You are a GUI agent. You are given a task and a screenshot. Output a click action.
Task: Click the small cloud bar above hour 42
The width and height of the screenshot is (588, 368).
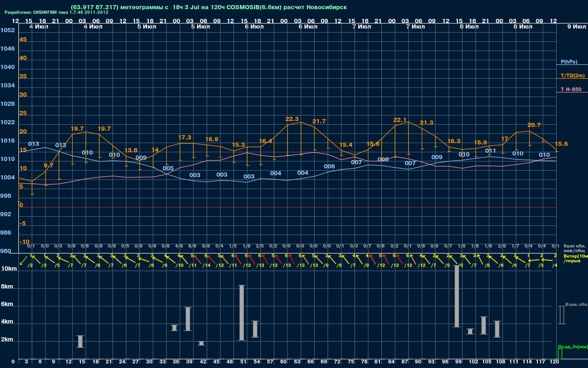(201, 343)
